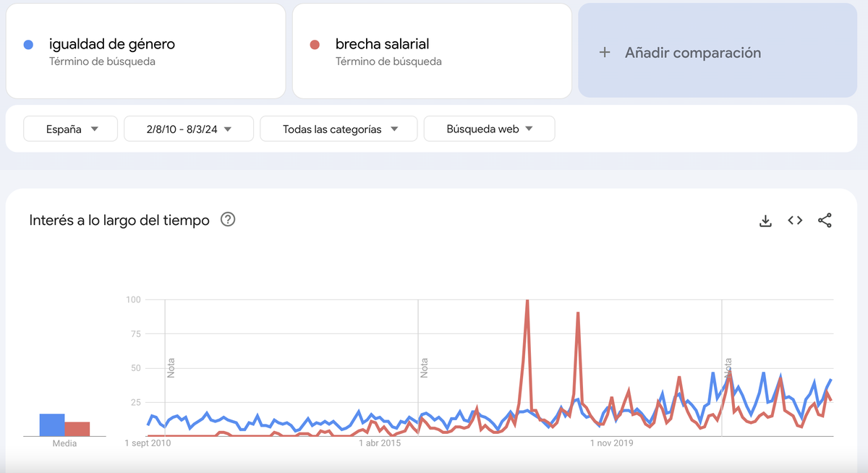Click the first Nota marker near 2010
Viewport: 868px width, 473px height.
[x=171, y=367]
